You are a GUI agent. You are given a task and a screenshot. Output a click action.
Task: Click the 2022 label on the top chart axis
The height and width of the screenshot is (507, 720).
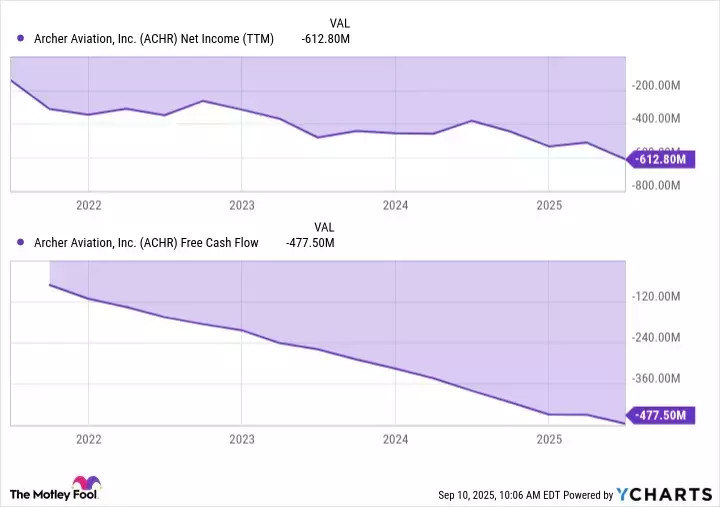coord(88,206)
